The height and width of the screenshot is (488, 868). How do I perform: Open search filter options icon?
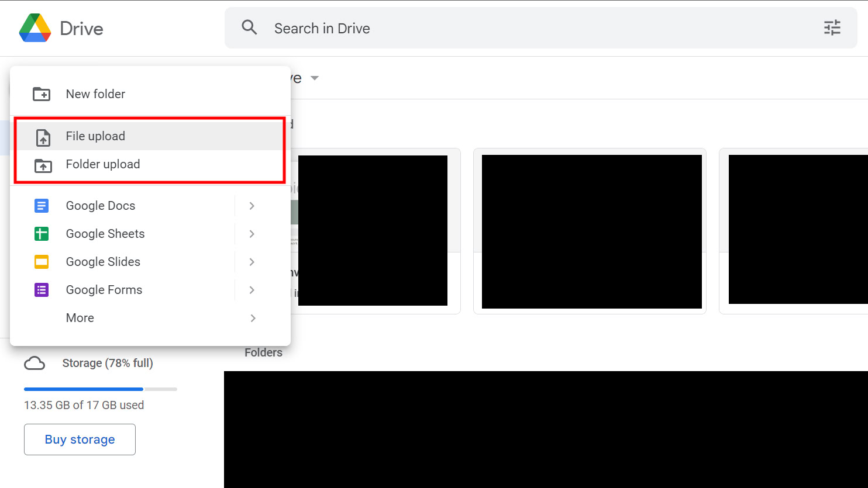click(832, 27)
